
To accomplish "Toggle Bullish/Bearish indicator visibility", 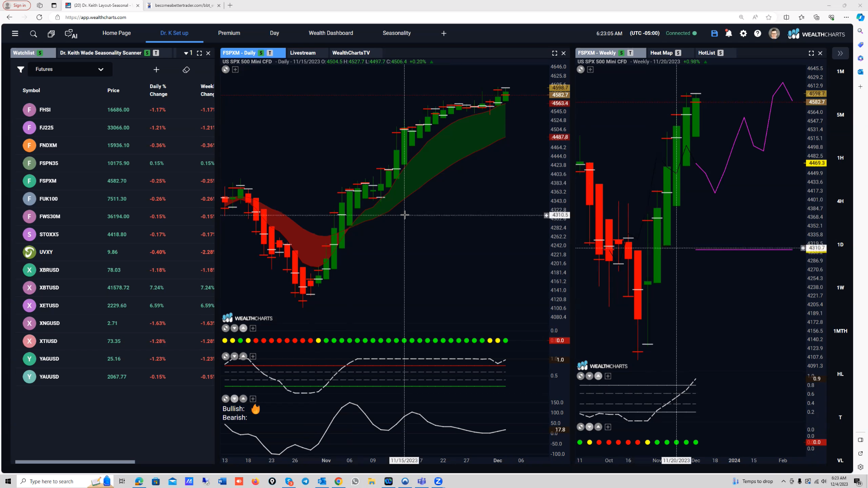I will click(x=226, y=399).
